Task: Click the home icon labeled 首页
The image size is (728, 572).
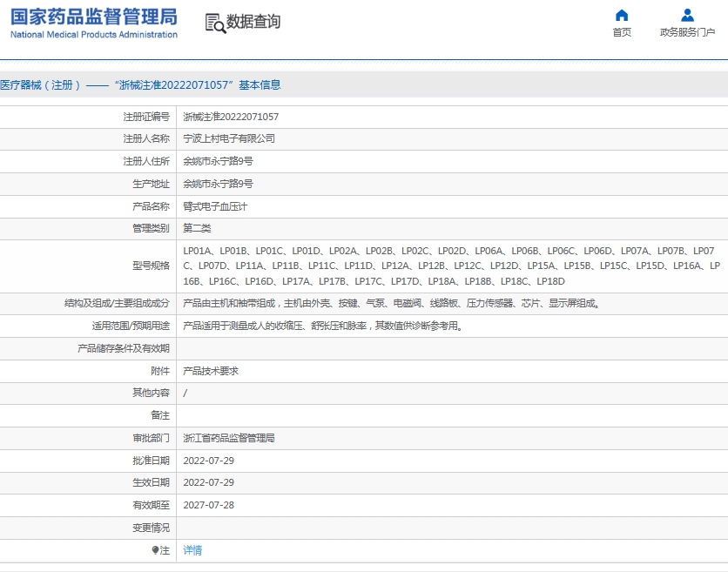Action: coord(622,16)
